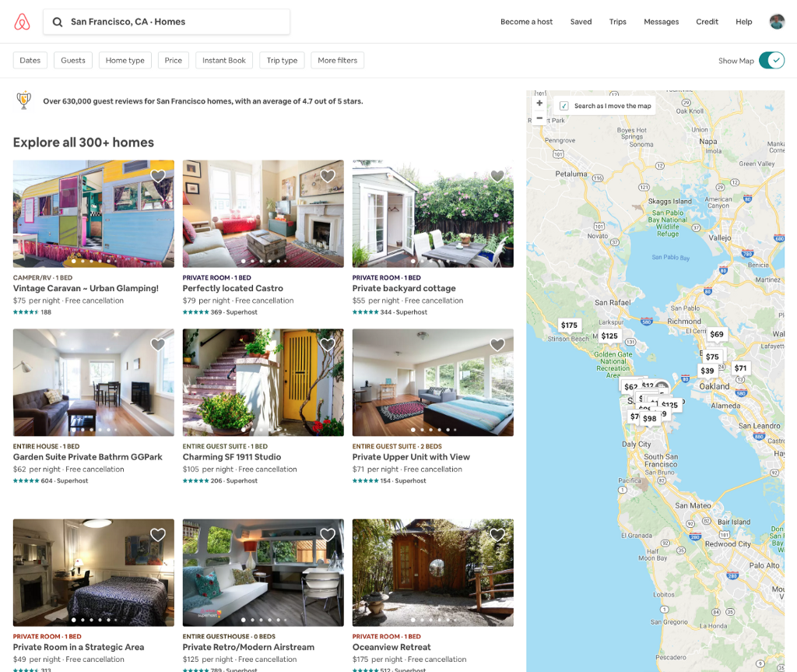Screen dimensions: 797x672
Task: Open the user profile avatar
Action: click(x=777, y=22)
